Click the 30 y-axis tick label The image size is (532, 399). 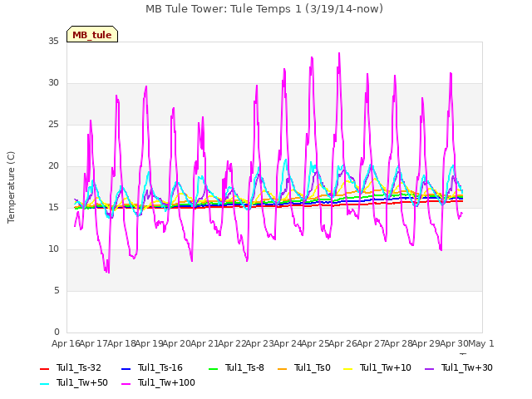(x=53, y=83)
